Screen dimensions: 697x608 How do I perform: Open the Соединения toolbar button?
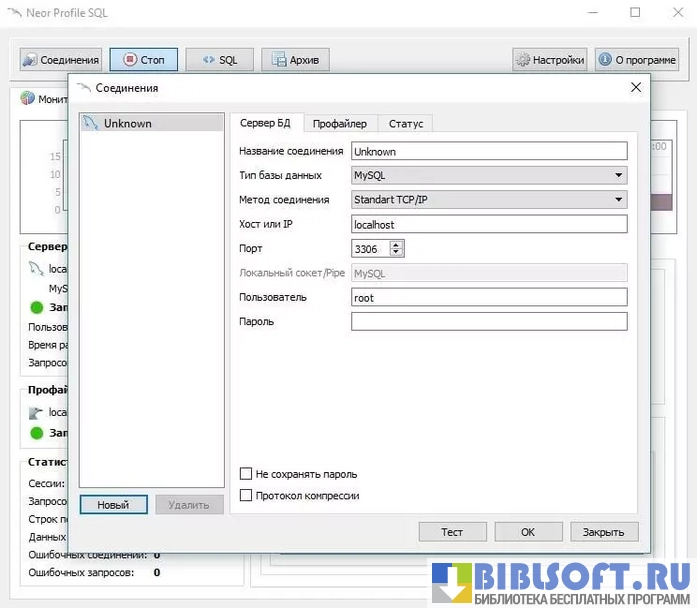(x=60, y=60)
